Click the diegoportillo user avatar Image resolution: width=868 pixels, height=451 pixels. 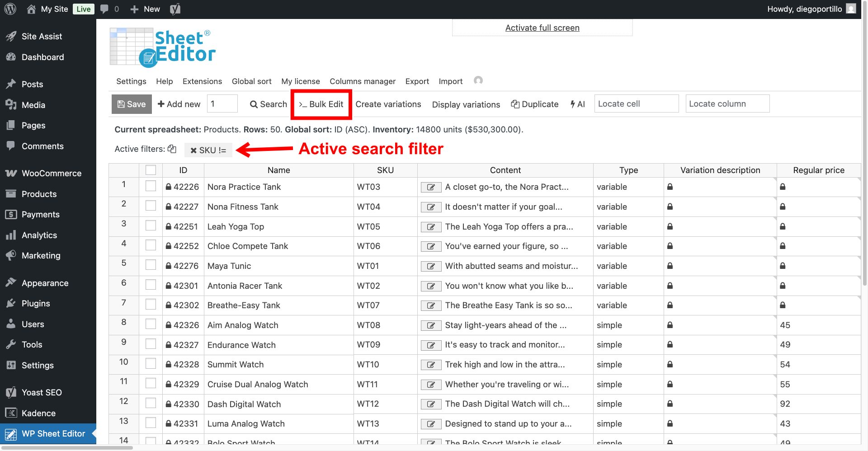[851, 9]
